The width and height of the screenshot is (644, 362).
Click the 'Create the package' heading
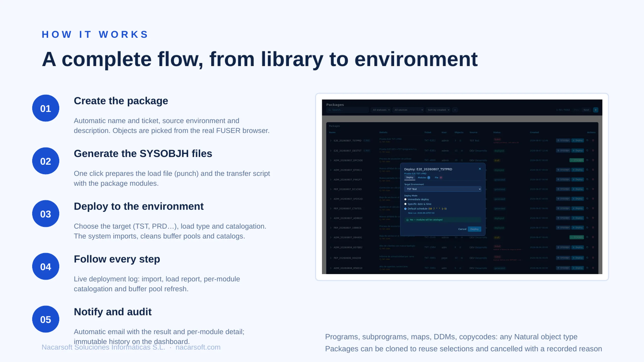coord(121,101)
